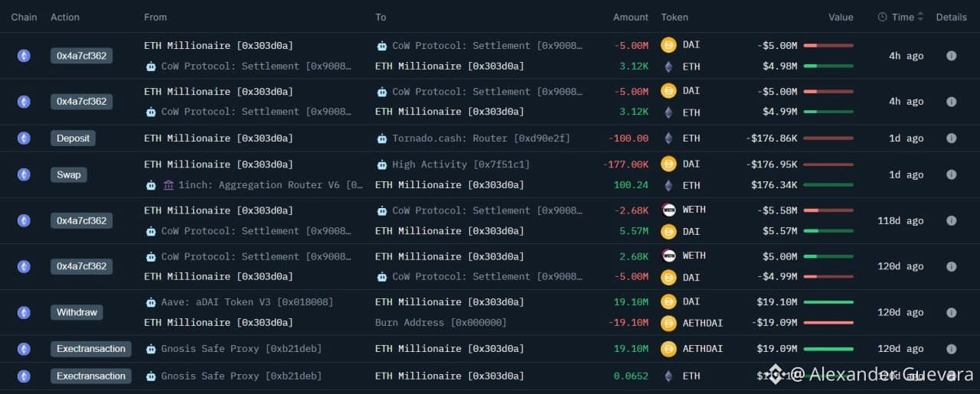Click the -$5.58M value

[777, 210]
